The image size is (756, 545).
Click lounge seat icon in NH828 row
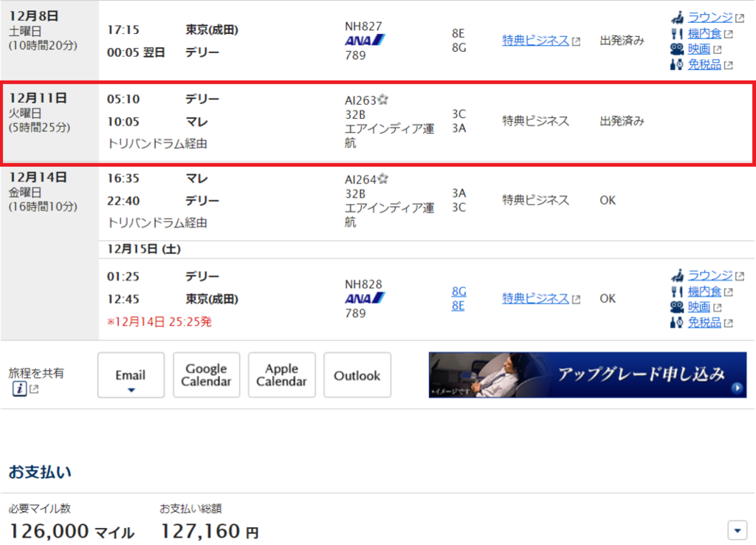677,276
